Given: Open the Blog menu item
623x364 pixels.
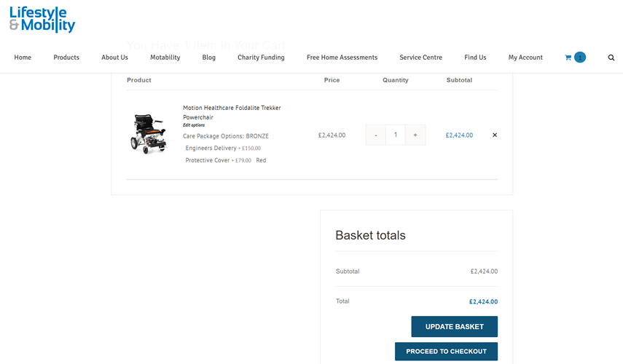Looking at the screenshot, I should pos(208,58).
